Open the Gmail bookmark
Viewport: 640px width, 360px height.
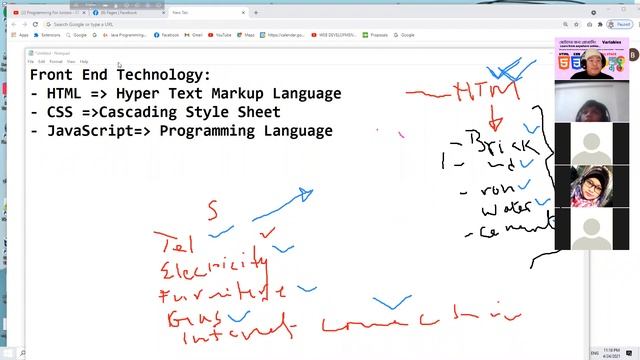pyautogui.click(x=193, y=35)
